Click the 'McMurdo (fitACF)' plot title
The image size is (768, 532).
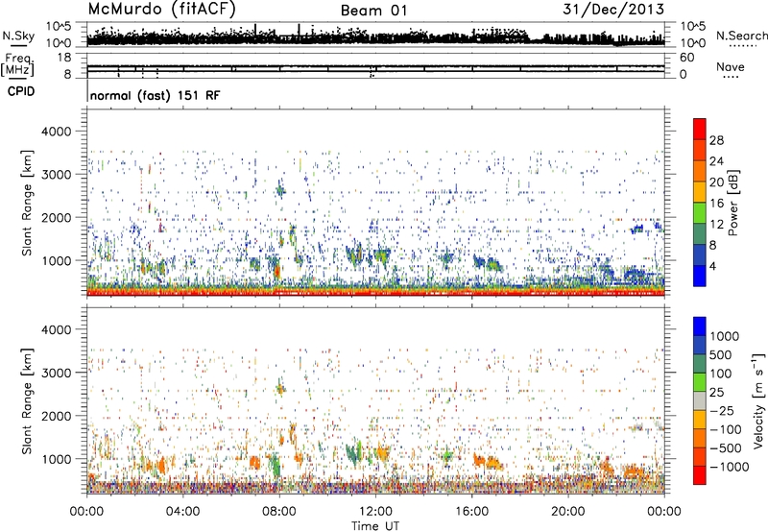[161, 10]
